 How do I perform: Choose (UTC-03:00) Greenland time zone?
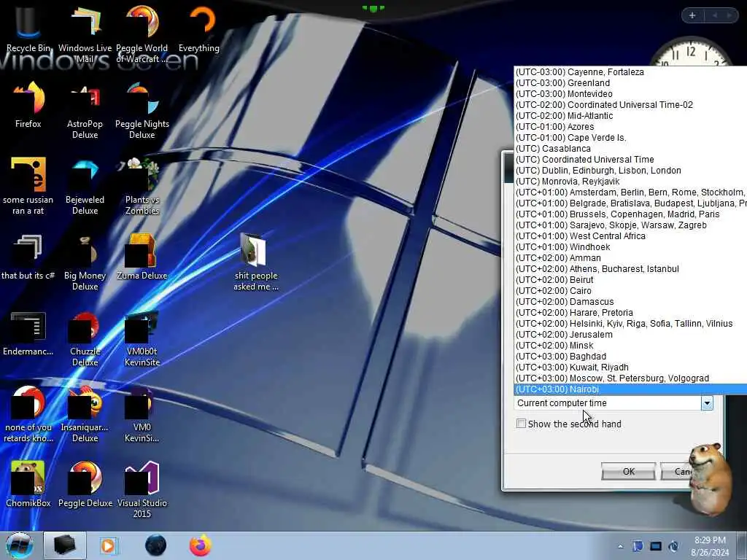pos(631,83)
